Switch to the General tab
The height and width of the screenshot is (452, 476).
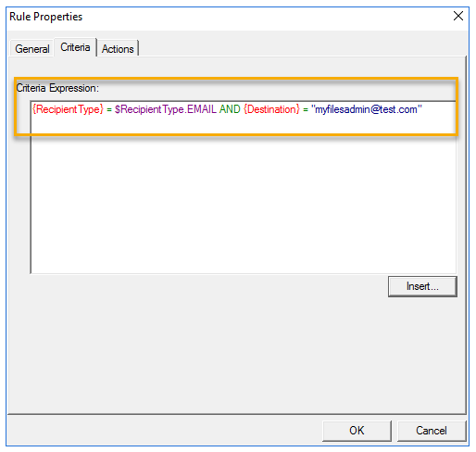[32, 49]
